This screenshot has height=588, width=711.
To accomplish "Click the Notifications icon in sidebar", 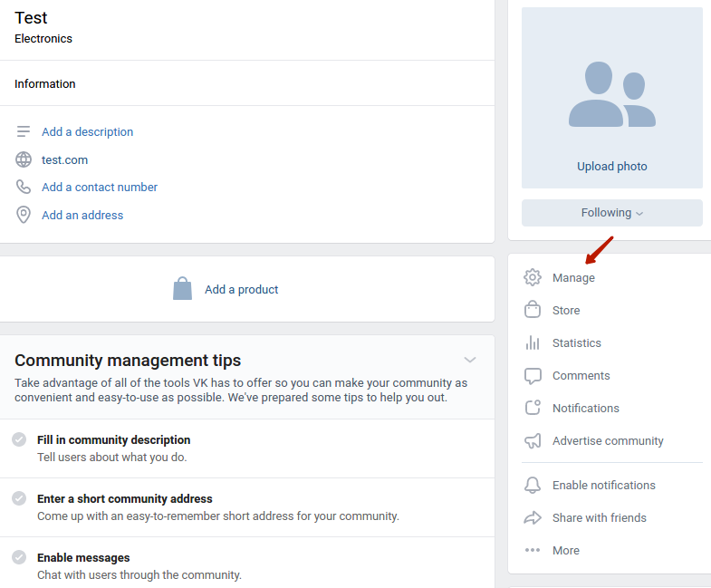I will (x=533, y=408).
